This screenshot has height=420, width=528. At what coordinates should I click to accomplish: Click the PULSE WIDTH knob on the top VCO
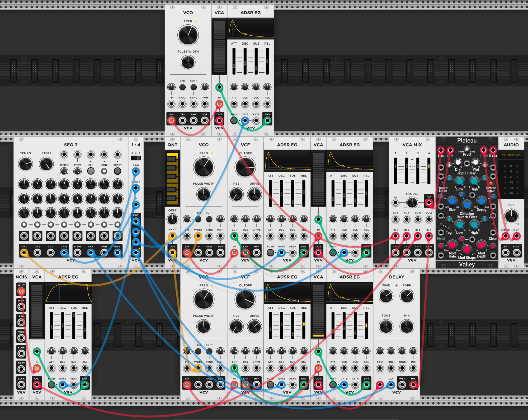[x=188, y=63]
